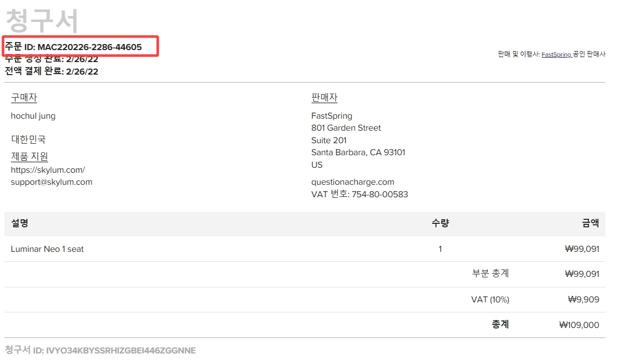Click the Luminar Neo 1 seat item
This screenshot has width=618, height=364.
point(47,249)
